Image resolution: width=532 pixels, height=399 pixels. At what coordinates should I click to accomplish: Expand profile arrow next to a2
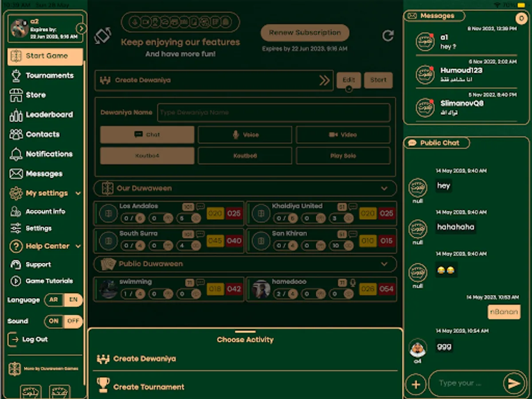(x=81, y=29)
